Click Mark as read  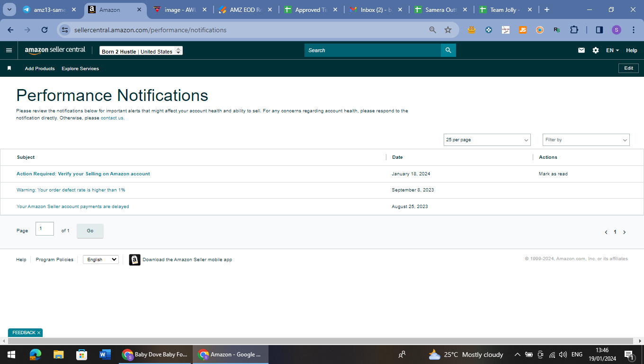553,174
